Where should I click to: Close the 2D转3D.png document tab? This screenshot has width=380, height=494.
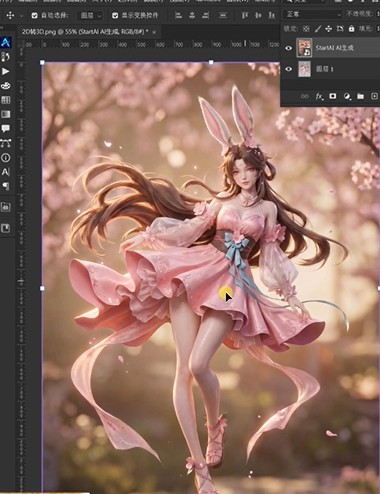(154, 32)
